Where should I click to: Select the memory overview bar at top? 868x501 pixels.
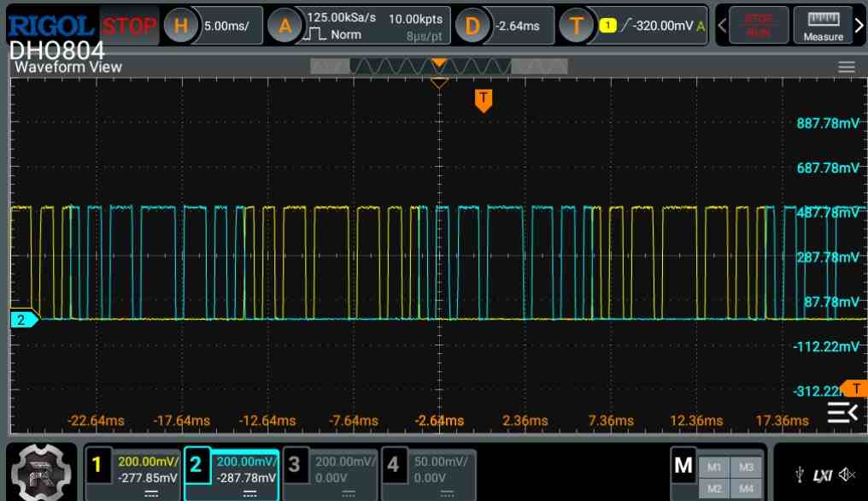pyautogui.click(x=438, y=67)
